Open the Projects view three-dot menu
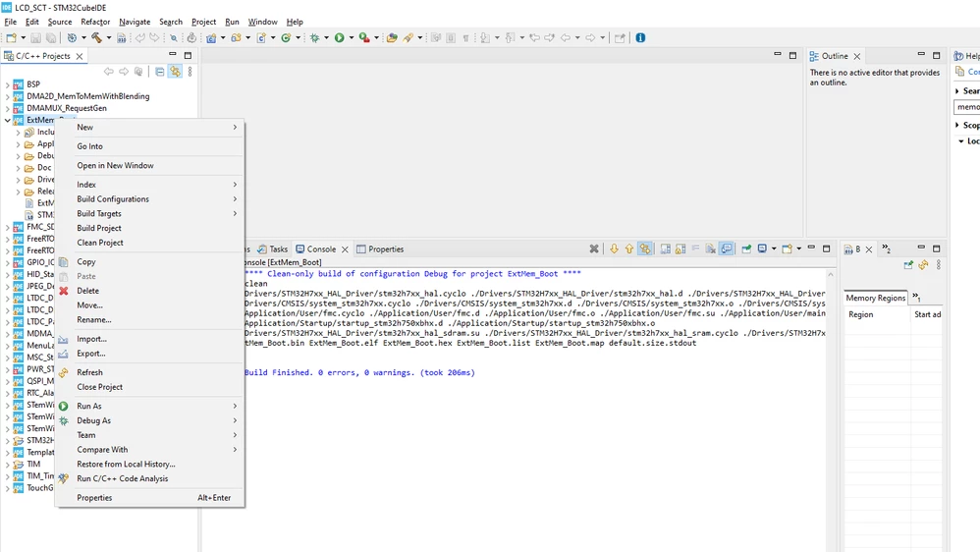Image resolution: width=980 pixels, height=552 pixels. (190, 72)
